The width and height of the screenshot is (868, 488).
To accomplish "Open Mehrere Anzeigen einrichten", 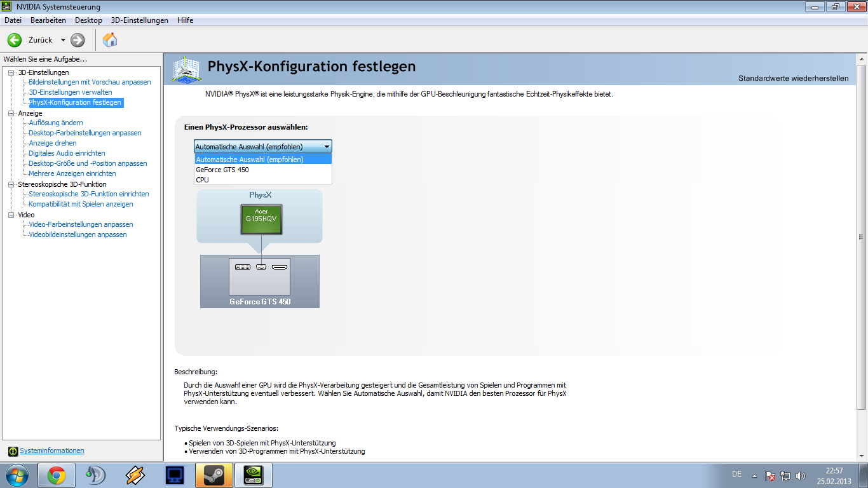I will (x=72, y=173).
